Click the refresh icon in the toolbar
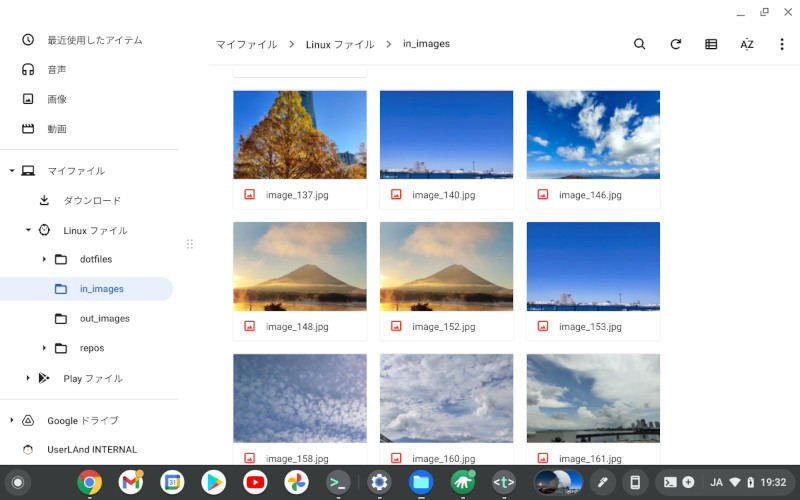The width and height of the screenshot is (800, 500). 676,44
